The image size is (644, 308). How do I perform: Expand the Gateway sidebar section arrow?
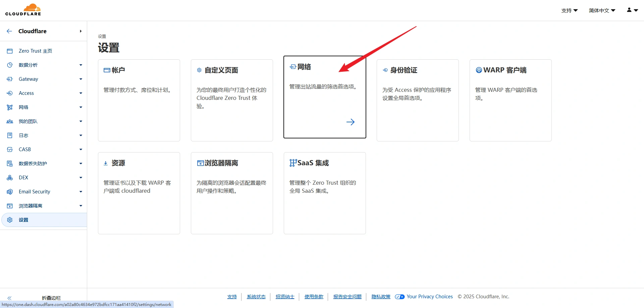click(81, 79)
